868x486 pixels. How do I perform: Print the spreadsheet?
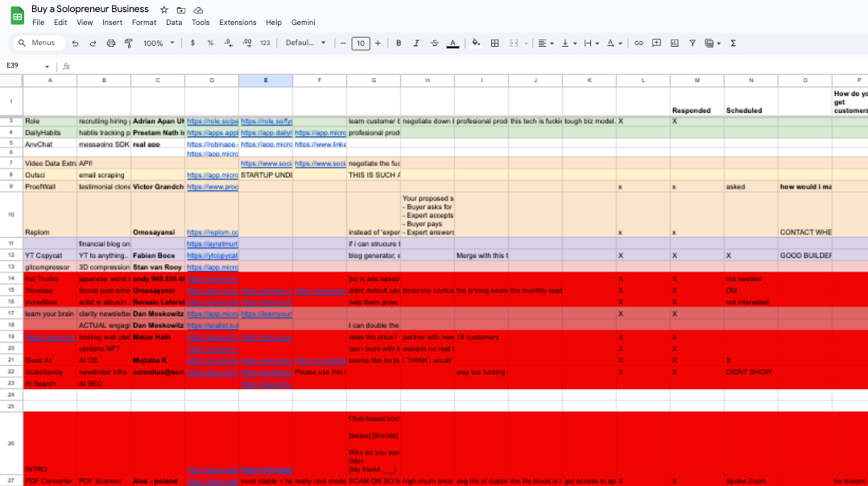[x=111, y=44]
